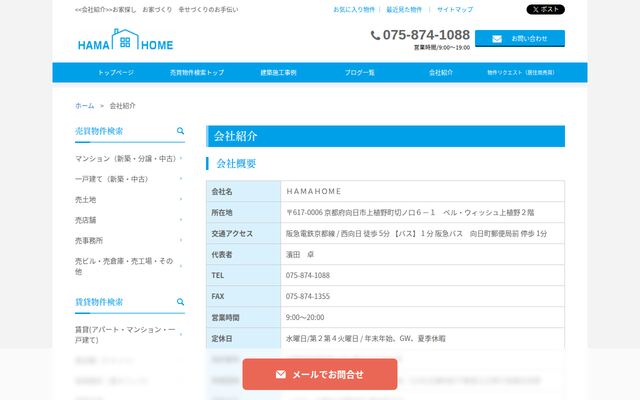Select 売店舗 category
The height and width of the screenshot is (400, 640).
coord(85,220)
